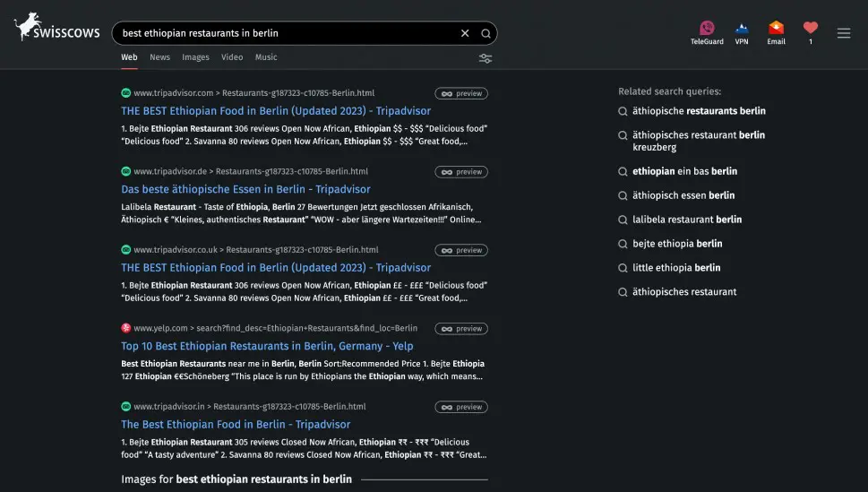The image size is (868, 492).
Task: Click Tripadvisor favicon beside tripadvisor.in
Action: [x=125, y=407]
